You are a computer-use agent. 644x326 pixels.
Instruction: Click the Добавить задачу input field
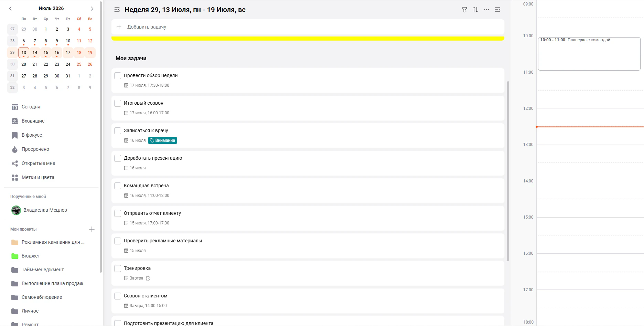(x=308, y=27)
